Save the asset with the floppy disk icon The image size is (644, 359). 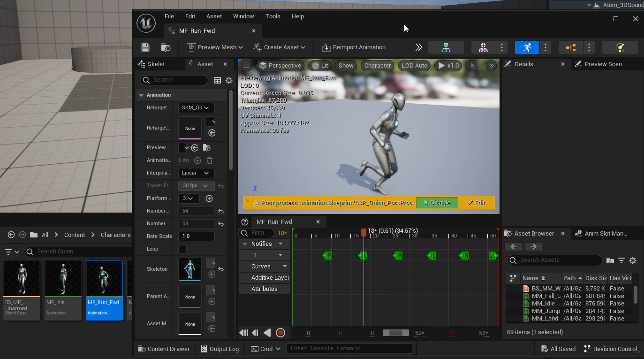click(145, 47)
